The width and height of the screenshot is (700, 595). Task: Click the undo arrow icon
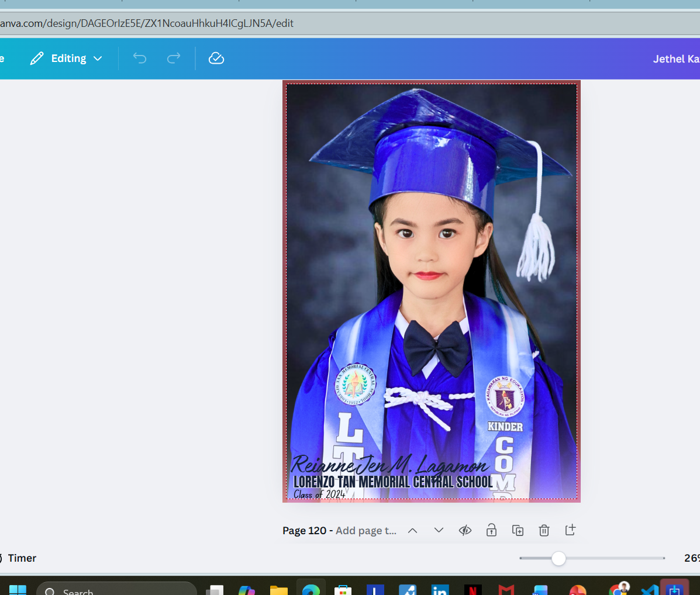click(139, 58)
